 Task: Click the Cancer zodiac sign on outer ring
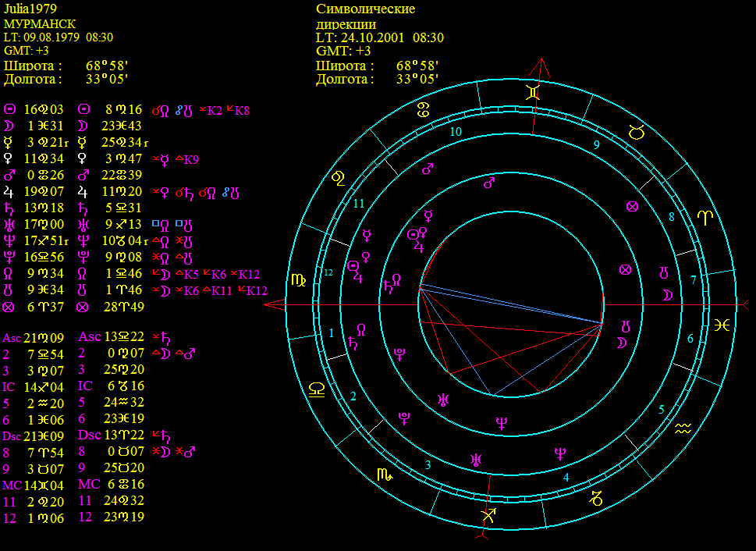(424, 110)
